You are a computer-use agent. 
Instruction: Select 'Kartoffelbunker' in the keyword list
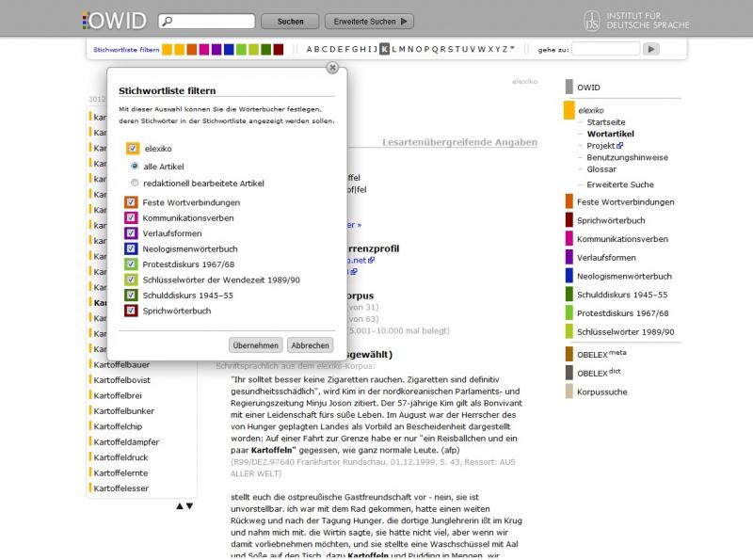pyautogui.click(x=124, y=411)
